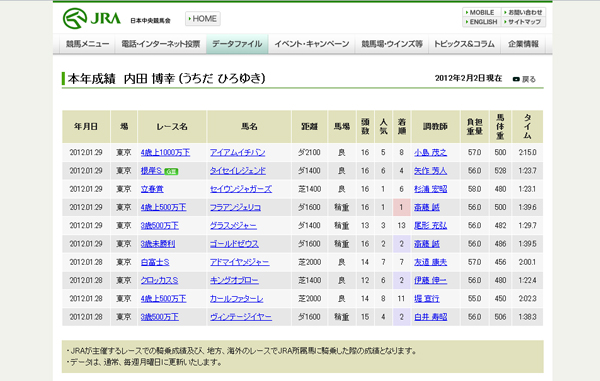Image resolution: width=600 pixels, height=381 pixels.
Task: Open horse キングオブロー
Action: 234,280
